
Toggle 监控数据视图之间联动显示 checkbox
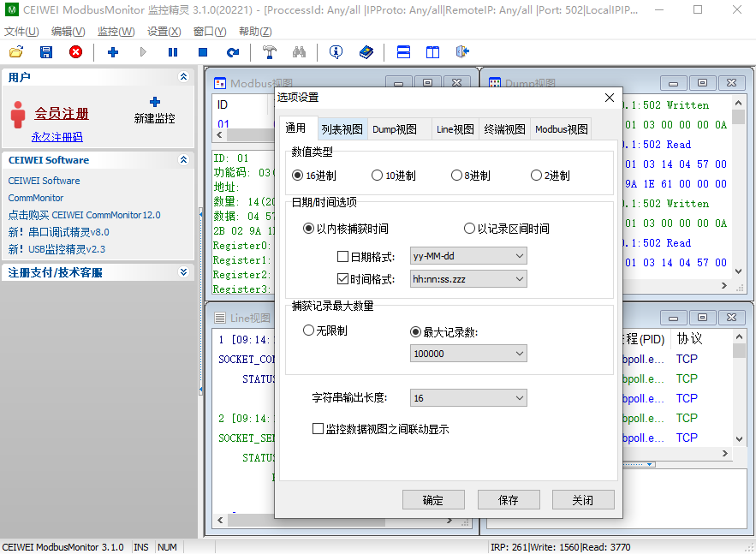click(318, 429)
